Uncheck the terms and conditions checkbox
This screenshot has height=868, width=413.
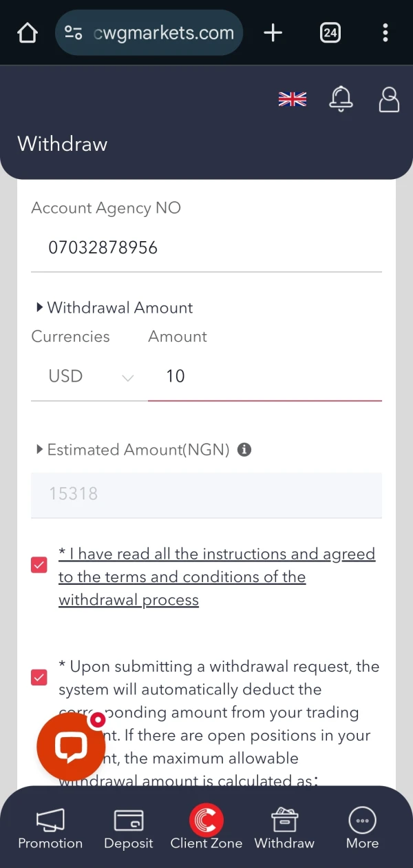click(x=39, y=565)
